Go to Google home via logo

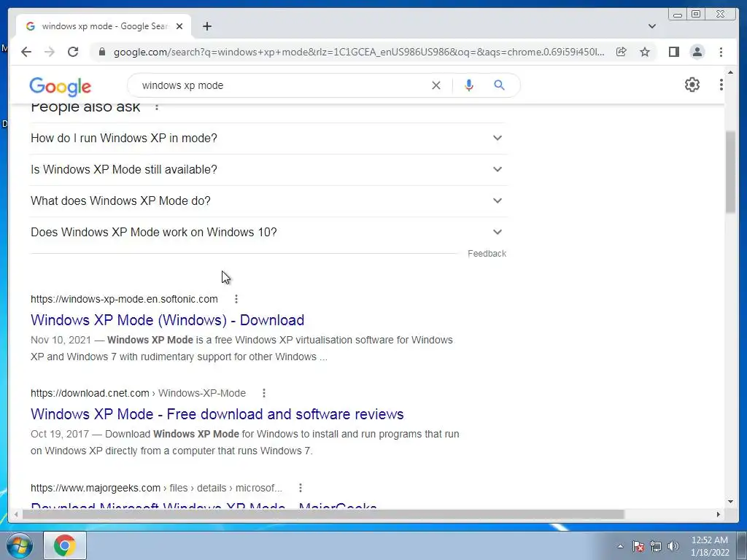point(60,86)
